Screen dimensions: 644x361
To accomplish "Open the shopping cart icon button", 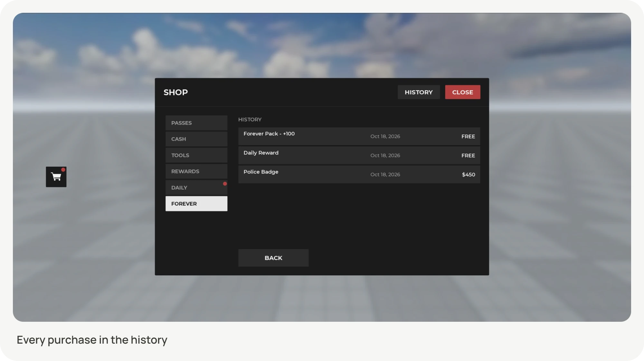I will click(x=56, y=177).
